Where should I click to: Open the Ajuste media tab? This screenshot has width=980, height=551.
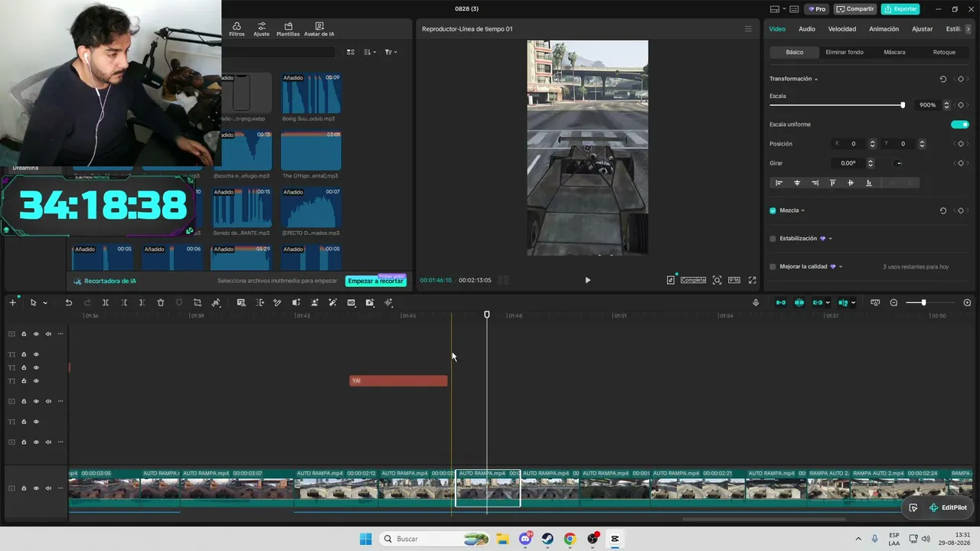coord(261,29)
